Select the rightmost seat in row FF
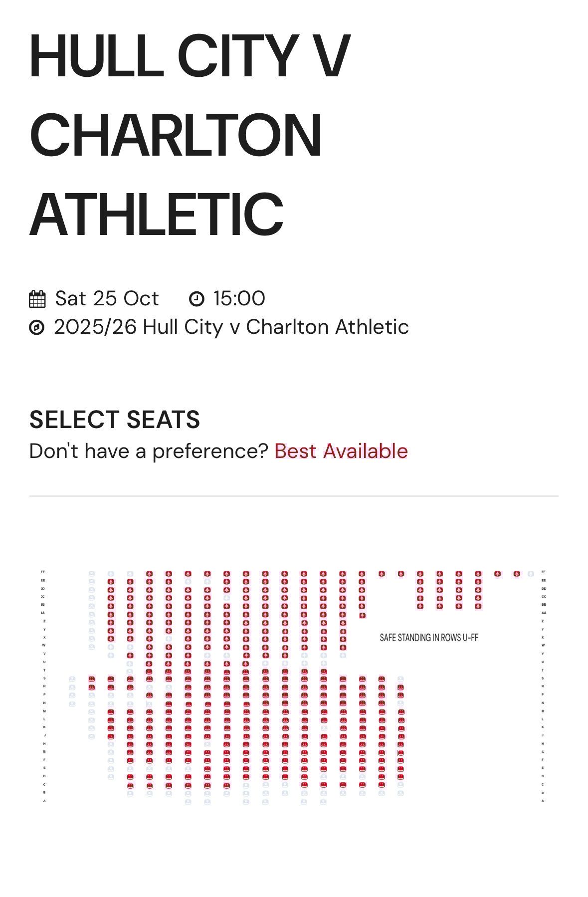 [531, 574]
